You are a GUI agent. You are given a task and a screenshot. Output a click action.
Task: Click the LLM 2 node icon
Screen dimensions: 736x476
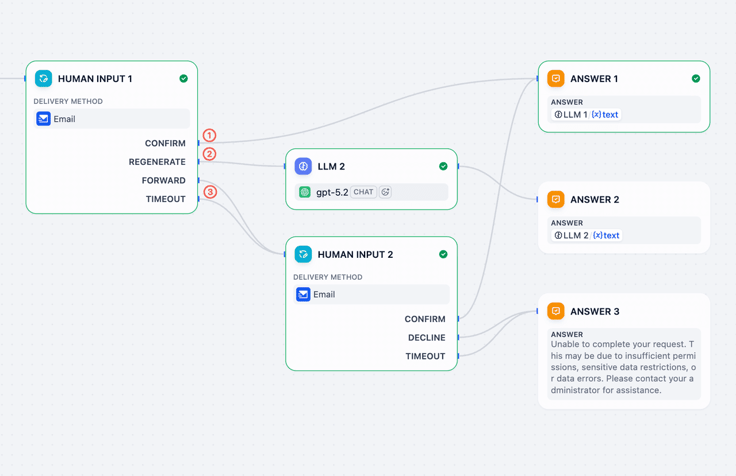point(303,166)
